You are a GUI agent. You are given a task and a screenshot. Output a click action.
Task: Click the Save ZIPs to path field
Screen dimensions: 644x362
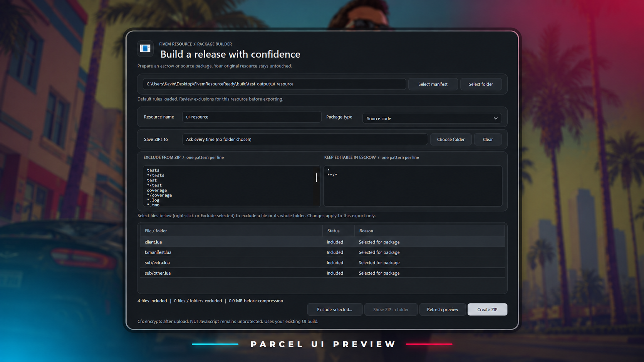point(305,139)
